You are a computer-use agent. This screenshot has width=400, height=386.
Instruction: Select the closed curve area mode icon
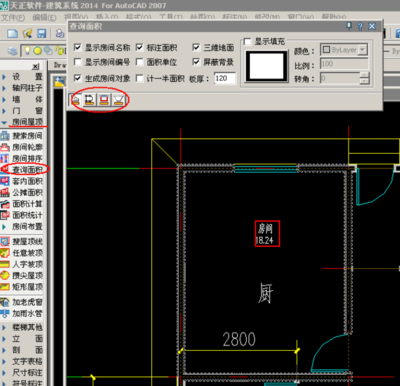(90, 100)
